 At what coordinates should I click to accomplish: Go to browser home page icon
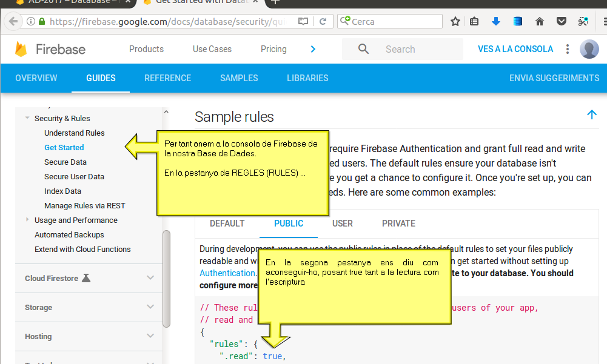point(540,21)
